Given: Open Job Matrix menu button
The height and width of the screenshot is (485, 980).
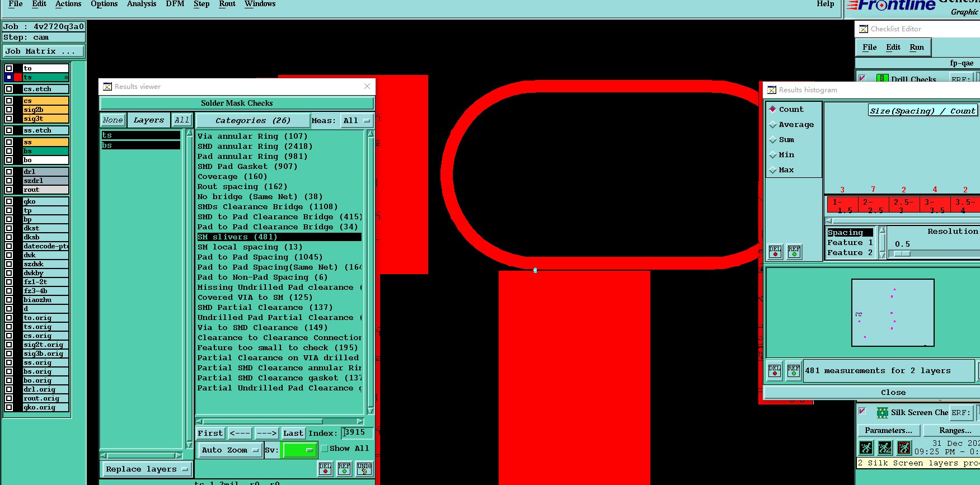Looking at the screenshot, I should coord(44,51).
